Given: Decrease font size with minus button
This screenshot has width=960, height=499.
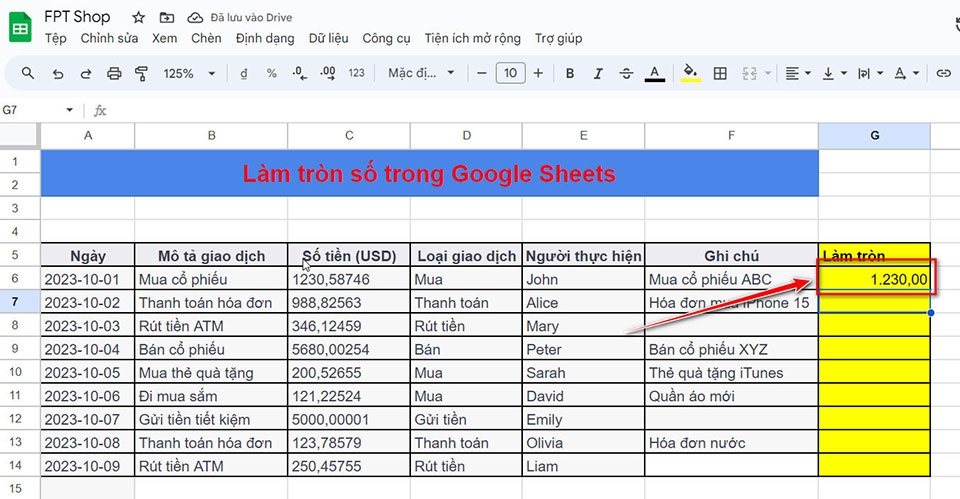Looking at the screenshot, I should point(482,73).
